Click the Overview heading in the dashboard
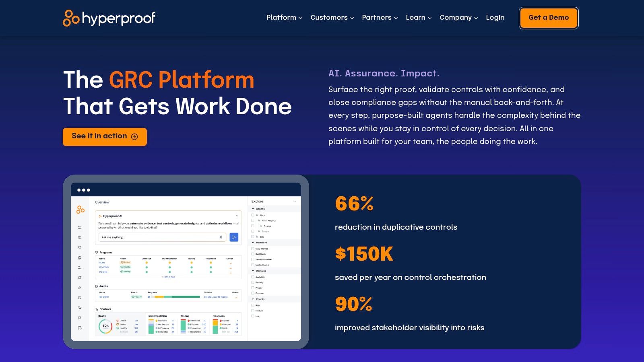644x362 pixels. [x=102, y=202]
